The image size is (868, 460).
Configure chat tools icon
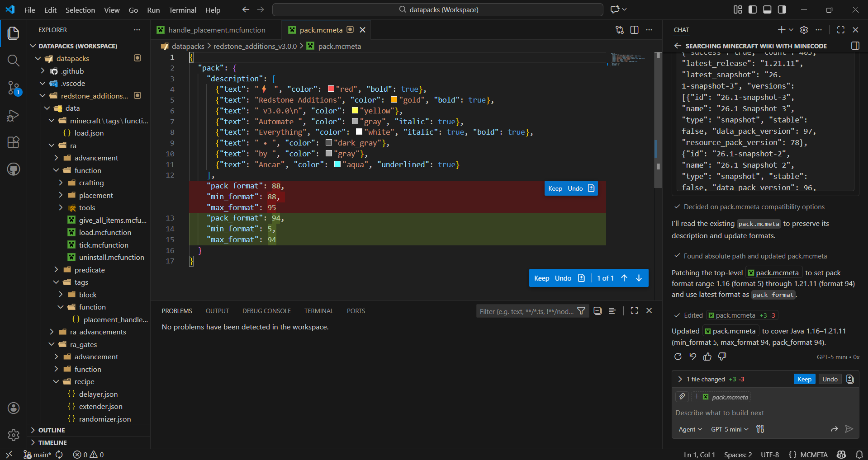(760, 429)
